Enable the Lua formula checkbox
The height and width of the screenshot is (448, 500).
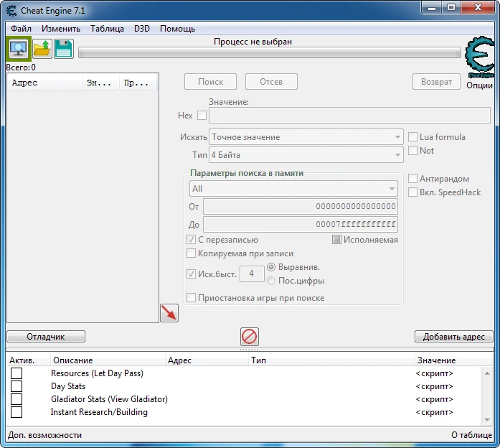pyautogui.click(x=412, y=137)
